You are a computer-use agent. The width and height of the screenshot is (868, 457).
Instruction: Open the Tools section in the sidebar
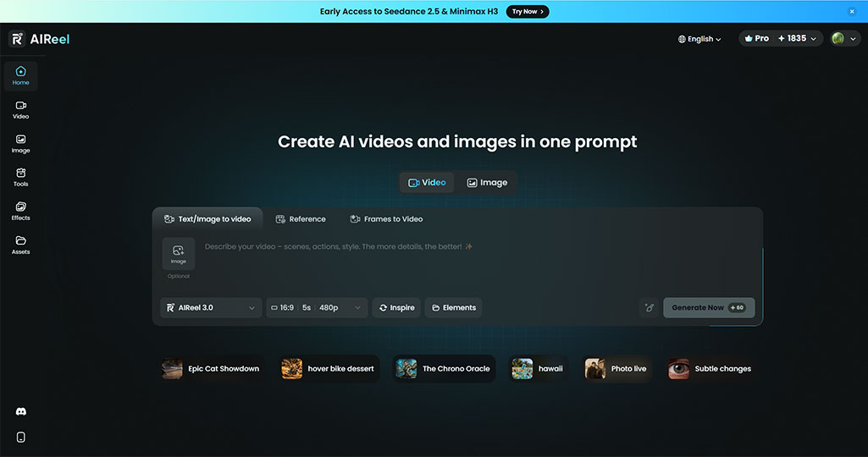pyautogui.click(x=20, y=178)
